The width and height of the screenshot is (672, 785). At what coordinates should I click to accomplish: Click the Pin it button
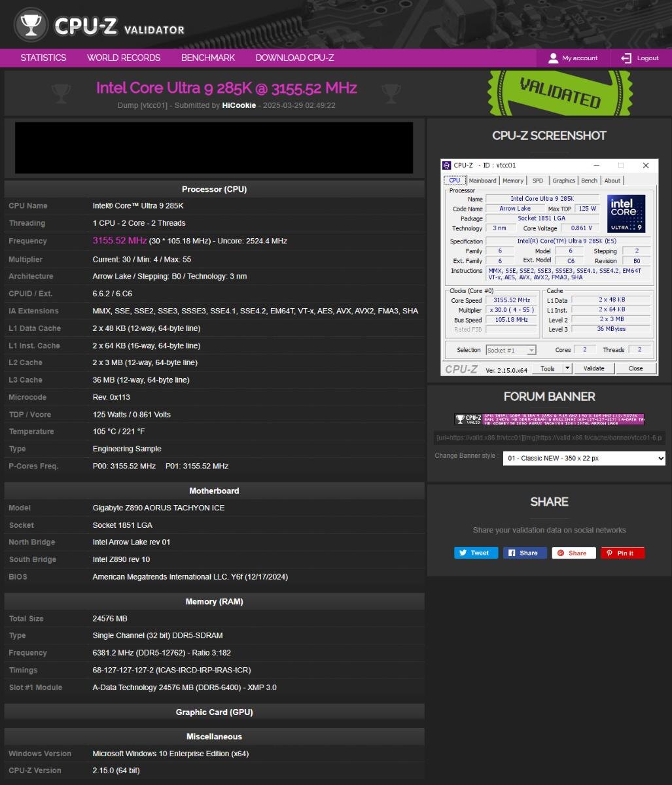(x=622, y=553)
